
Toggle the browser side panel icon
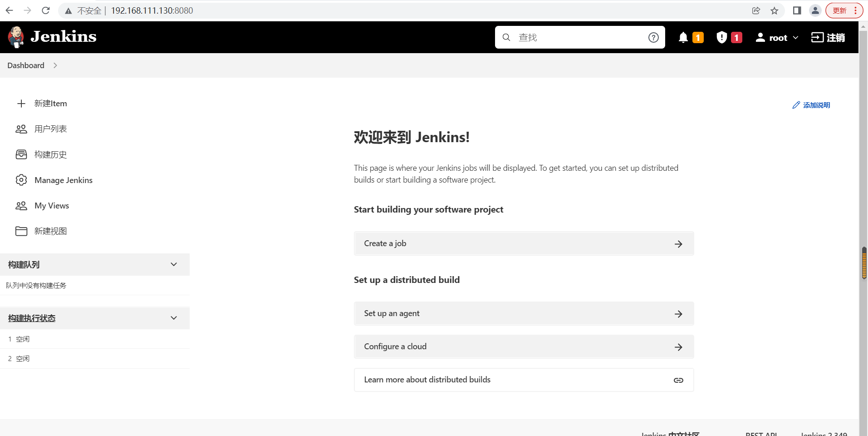click(797, 10)
